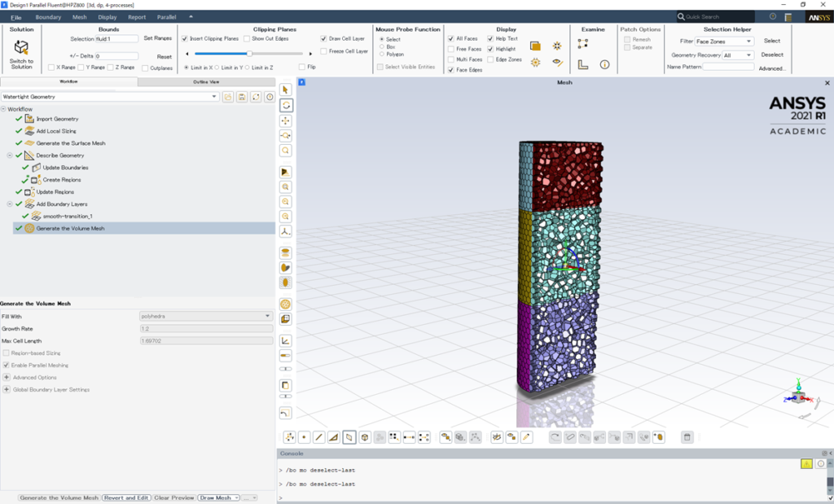This screenshot has width=834, height=504.
Task: Open the Geometry Recovery dropdown
Action: [738, 55]
